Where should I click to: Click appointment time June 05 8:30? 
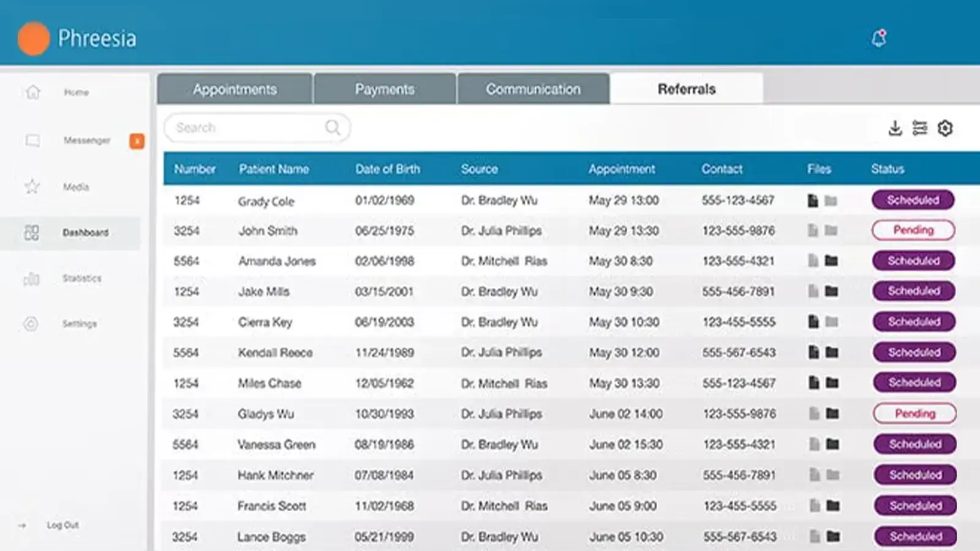point(623,475)
